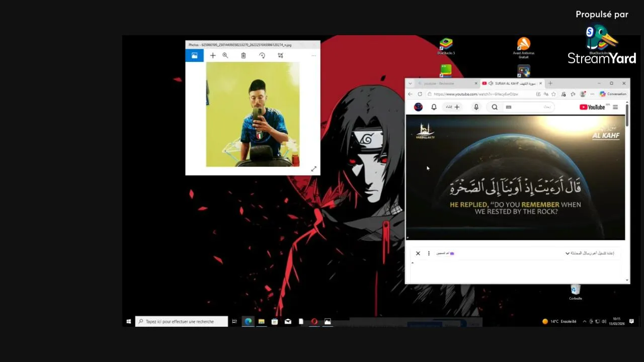Add page to favorites with the star icon

[553, 94]
